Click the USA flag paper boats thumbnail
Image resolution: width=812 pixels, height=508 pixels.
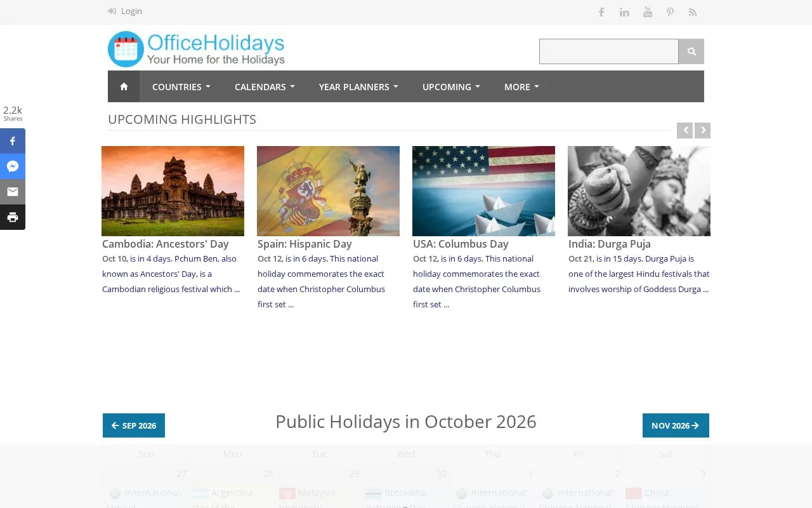[x=483, y=191]
